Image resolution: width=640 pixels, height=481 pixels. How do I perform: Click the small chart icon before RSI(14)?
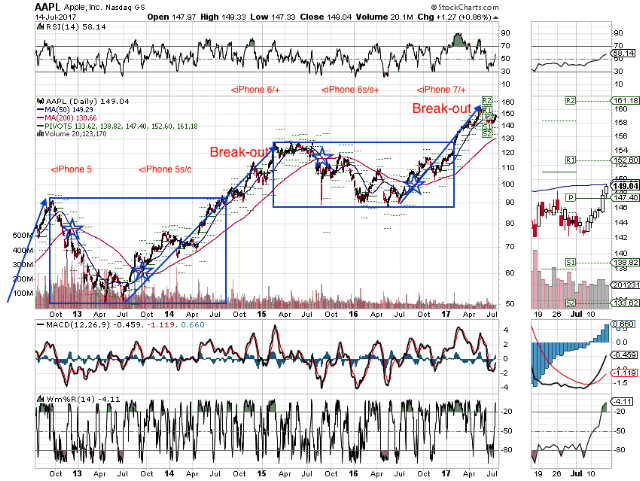click(40, 27)
